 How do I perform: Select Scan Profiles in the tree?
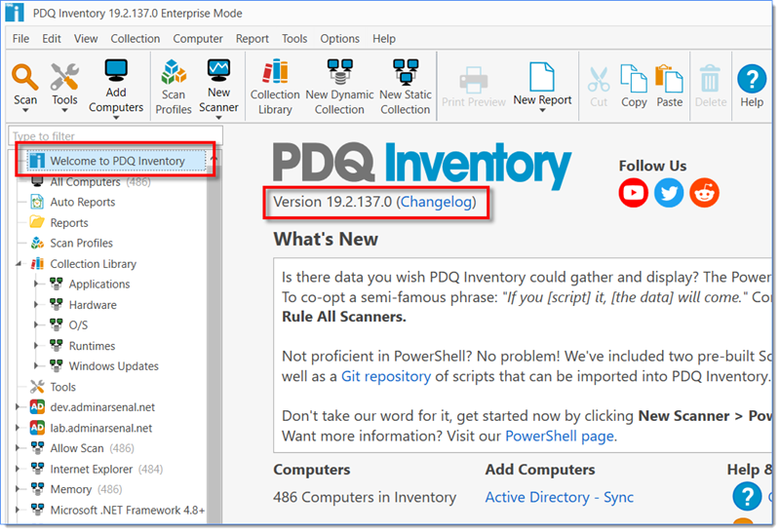(x=71, y=244)
